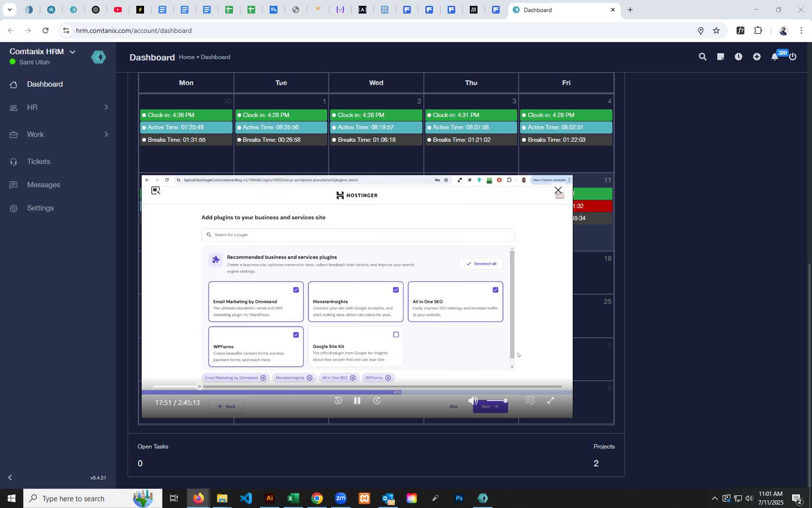Click the seek bar playhead handle
This screenshot has height=508, width=812.
pos(200,387)
